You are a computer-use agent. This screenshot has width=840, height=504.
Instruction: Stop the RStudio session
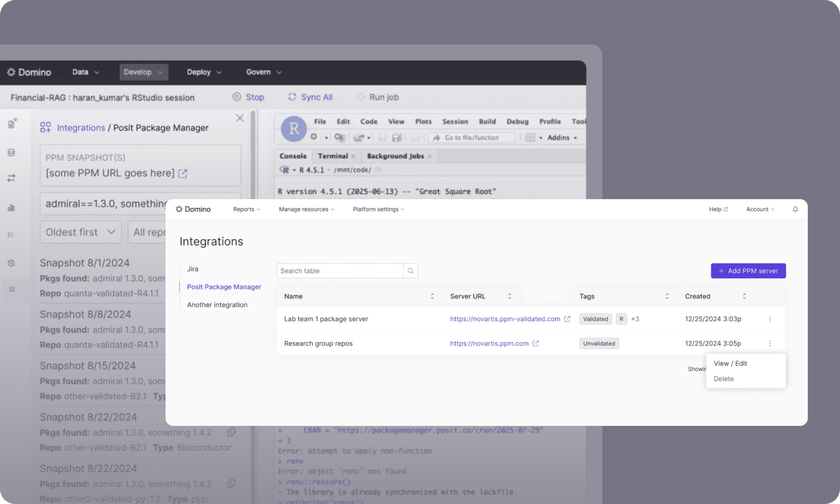click(x=248, y=97)
